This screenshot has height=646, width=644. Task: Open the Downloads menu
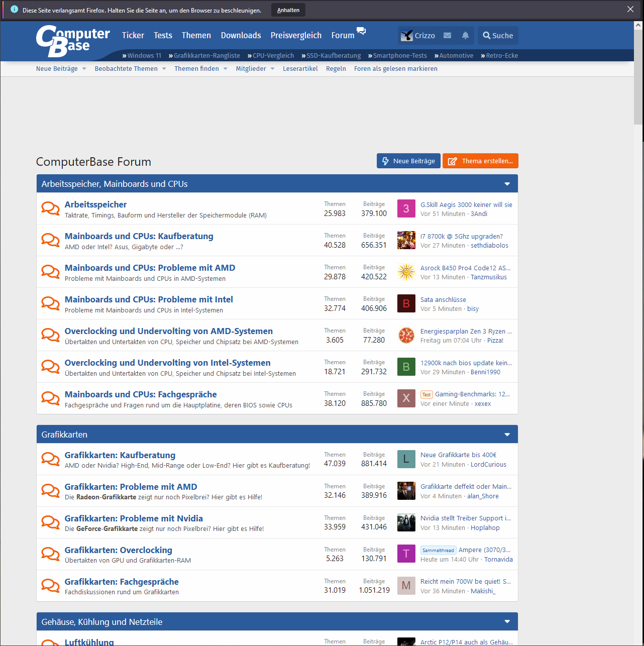(x=241, y=35)
